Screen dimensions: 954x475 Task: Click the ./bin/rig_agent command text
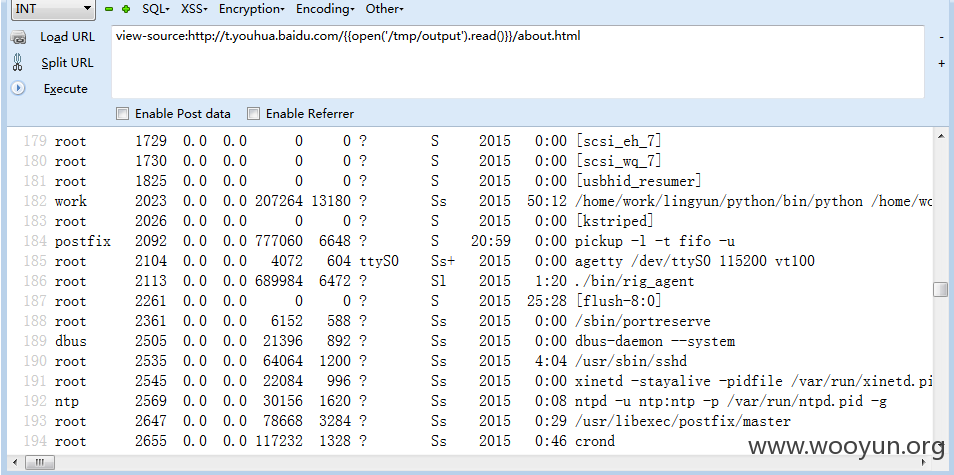(635, 282)
